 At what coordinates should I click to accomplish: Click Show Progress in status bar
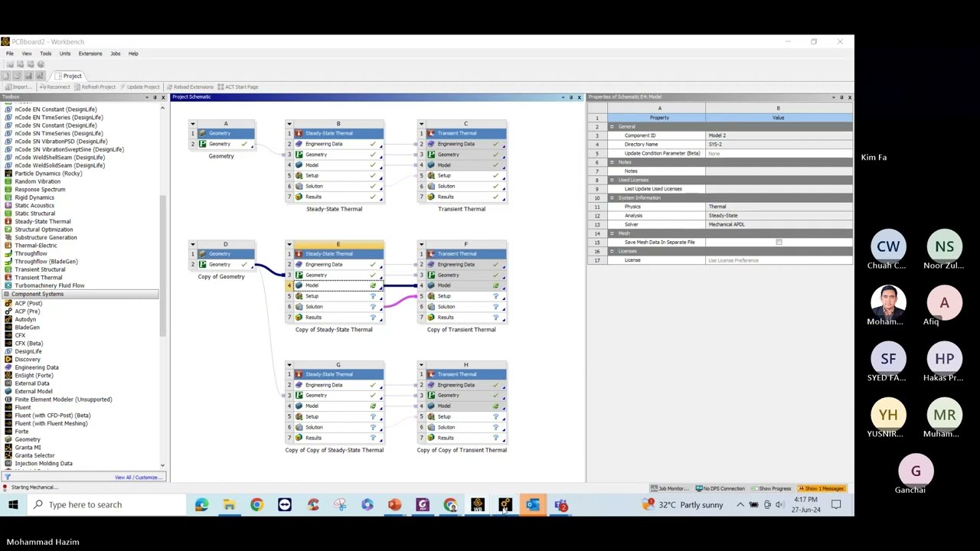(771, 488)
